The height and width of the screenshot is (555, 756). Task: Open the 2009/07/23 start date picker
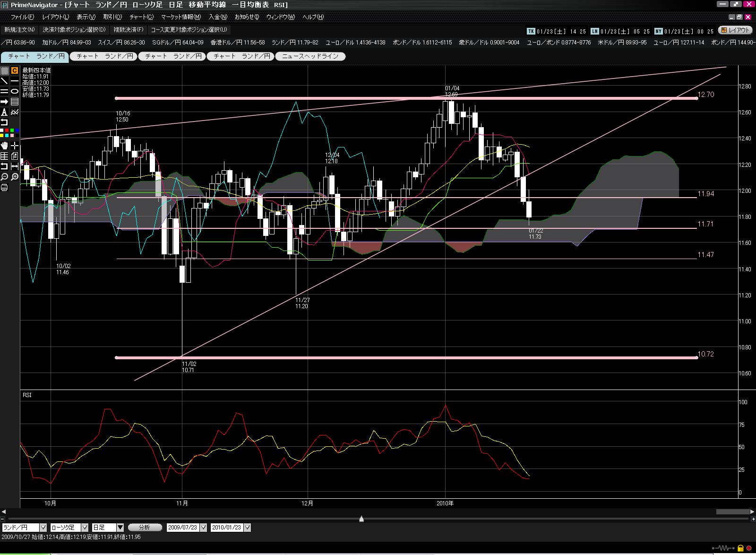(203, 528)
